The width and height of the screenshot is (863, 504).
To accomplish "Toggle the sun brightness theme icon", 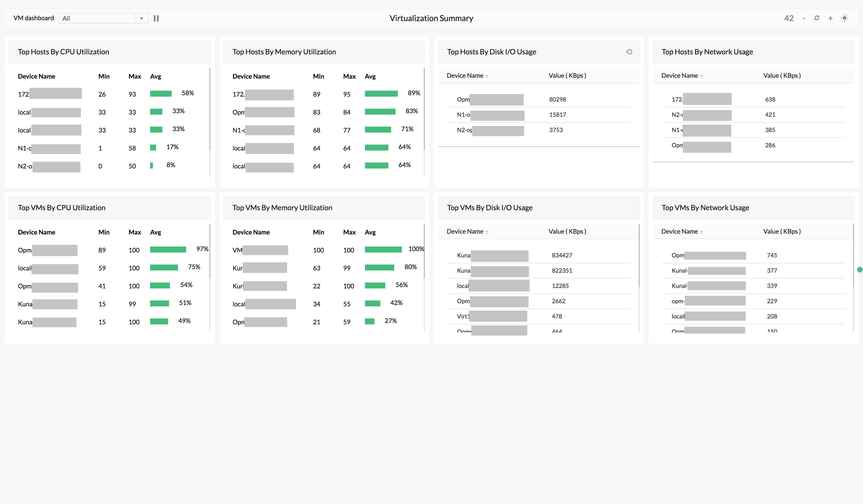I will tap(845, 18).
